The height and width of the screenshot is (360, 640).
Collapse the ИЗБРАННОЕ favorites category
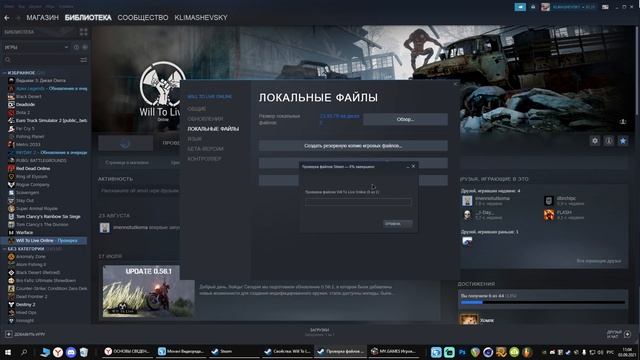[x=4, y=73]
